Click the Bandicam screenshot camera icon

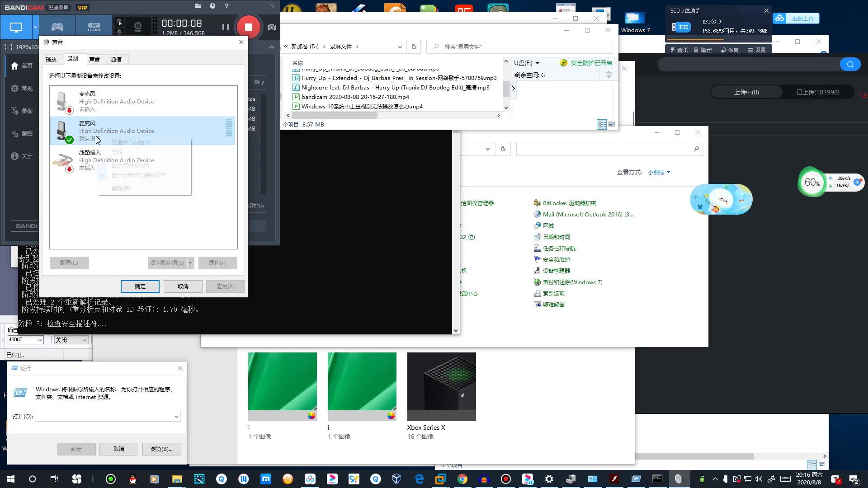tap(271, 27)
